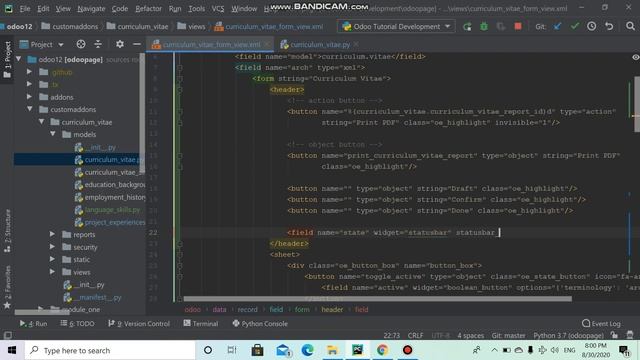Click the 4 spaces indent indicator
Screen dimensions: 640x360
click(470, 336)
